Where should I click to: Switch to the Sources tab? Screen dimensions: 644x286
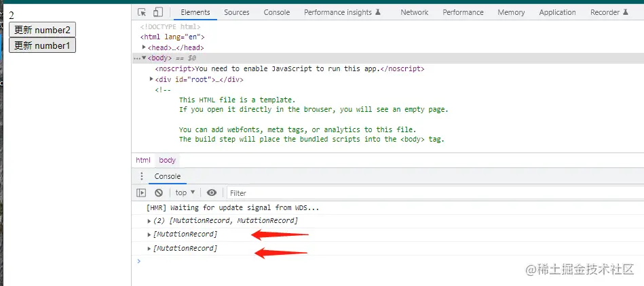tap(237, 12)
